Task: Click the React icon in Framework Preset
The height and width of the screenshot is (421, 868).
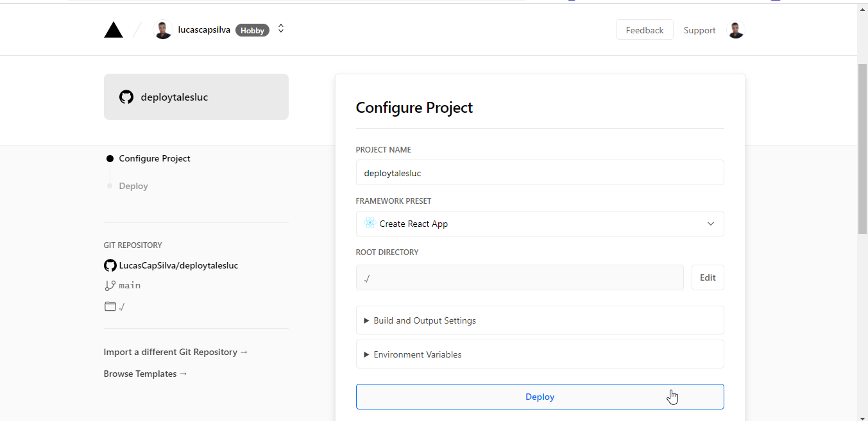Action: point(370,224)
